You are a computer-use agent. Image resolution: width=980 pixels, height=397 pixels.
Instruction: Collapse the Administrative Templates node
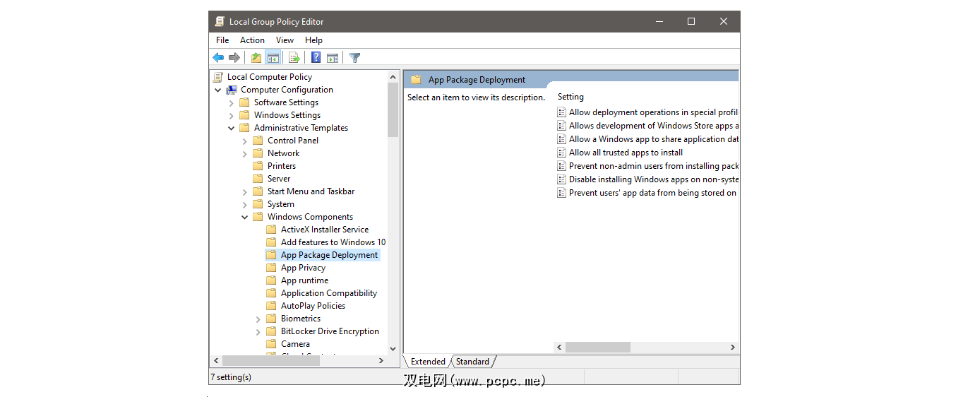[232, 128]
